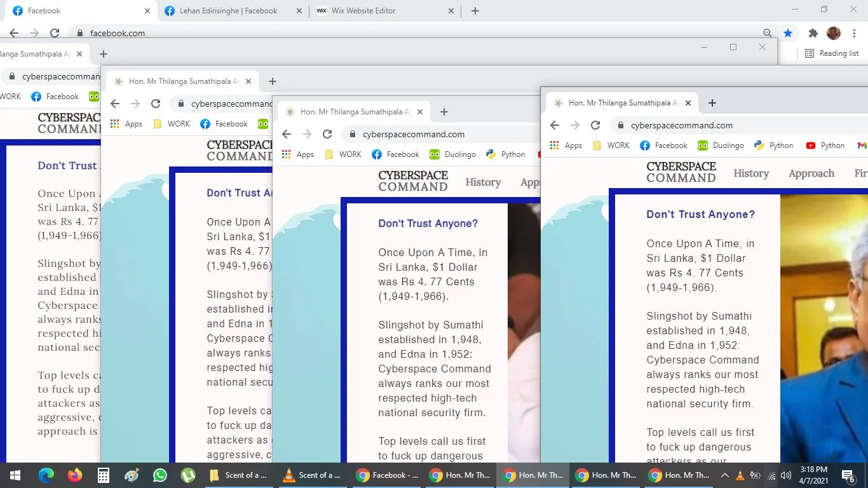Add a tab in the second-from-left cyberspacecommand window
This screenshot has width=868, height=488.
[273, 81]
